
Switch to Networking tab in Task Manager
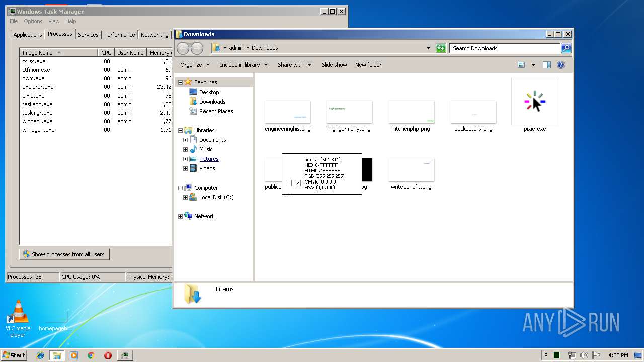point(154,35)
